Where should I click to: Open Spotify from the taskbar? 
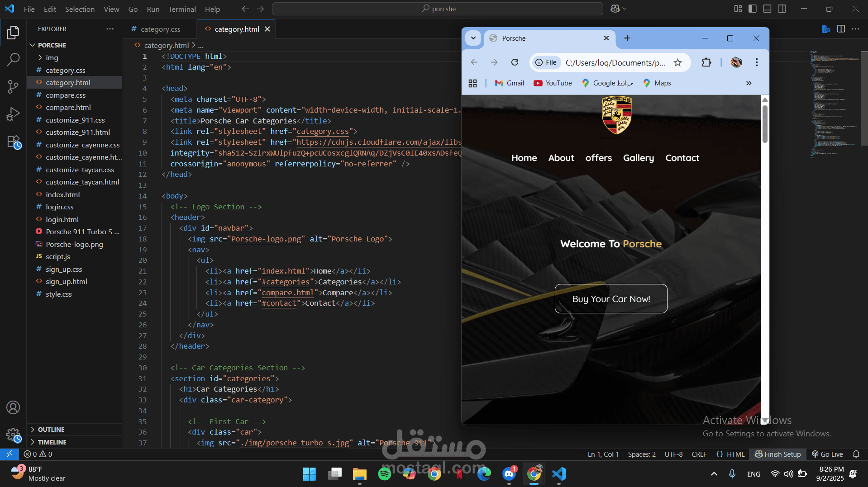pyautogui.click(x=384, y=474)
